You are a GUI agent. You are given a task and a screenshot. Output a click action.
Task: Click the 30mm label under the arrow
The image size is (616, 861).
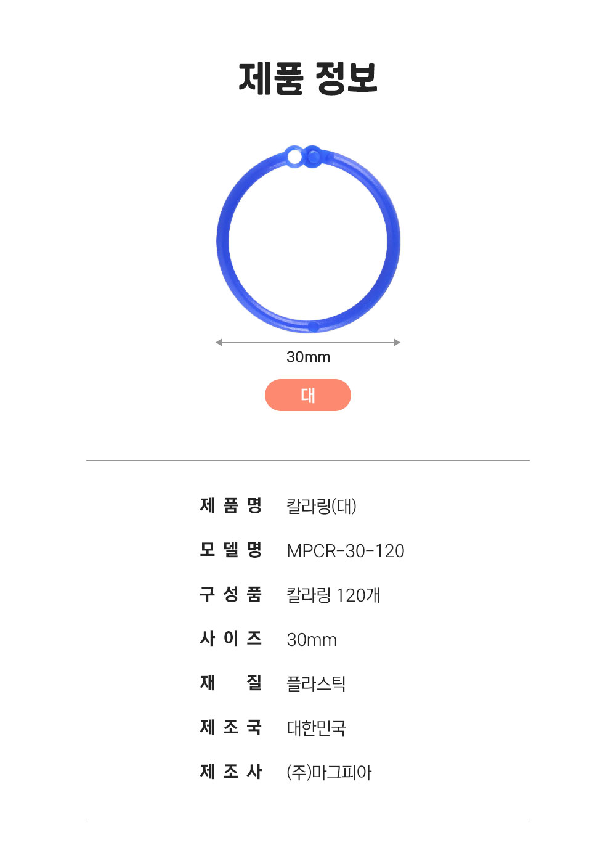point(308,357)
